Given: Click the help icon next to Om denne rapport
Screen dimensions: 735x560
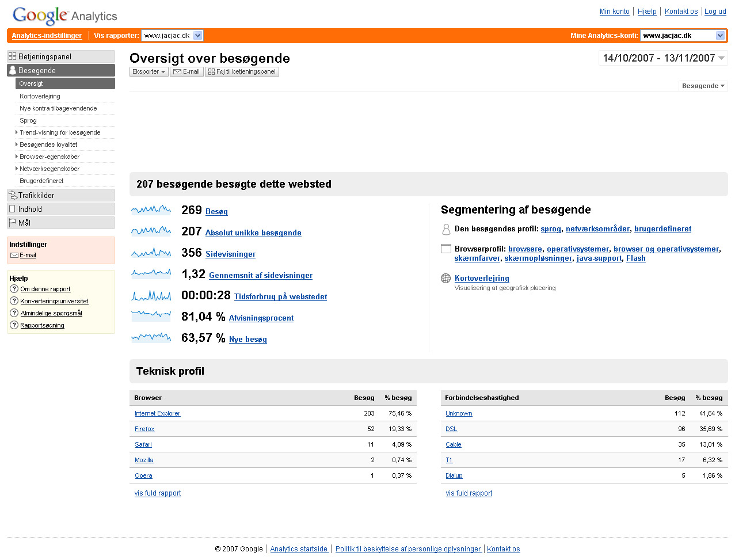Looking at the screenshot, I should pyautogui.click(x=14, y=289).
